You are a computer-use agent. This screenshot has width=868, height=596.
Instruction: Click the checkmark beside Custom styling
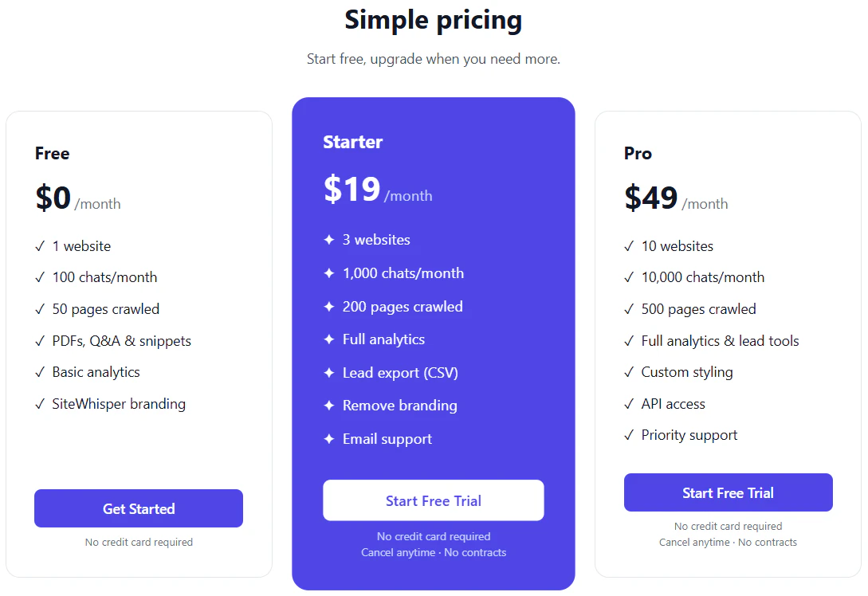[x=628, y=372]
